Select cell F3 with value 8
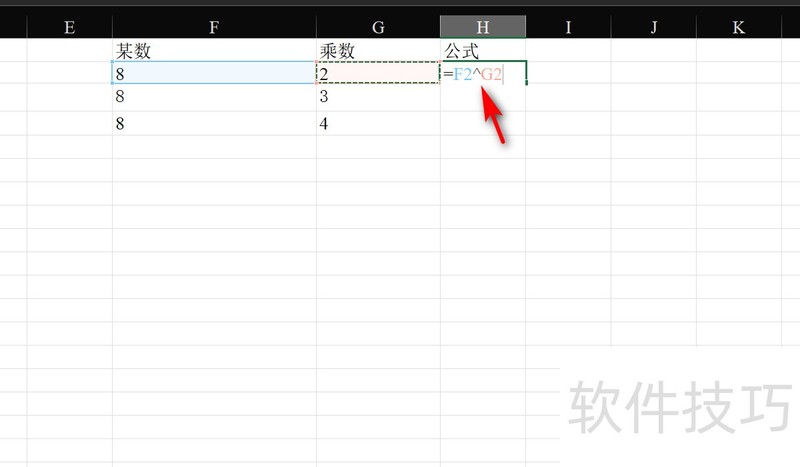The width and height of the screenshot is (800, 467). click(214, 97)
